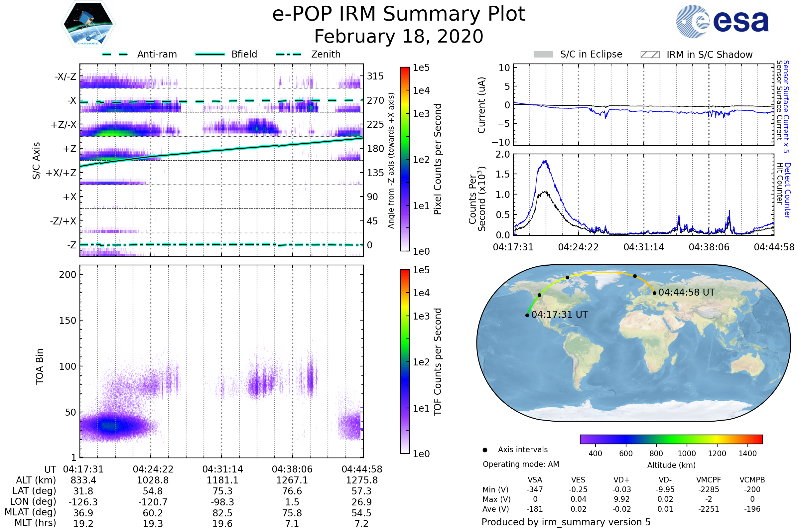Image resolution: width=798 pixels, height=532 pixels.
Task: Click the Pixel Counts per Second colorbar
Action: coord(405,159)
